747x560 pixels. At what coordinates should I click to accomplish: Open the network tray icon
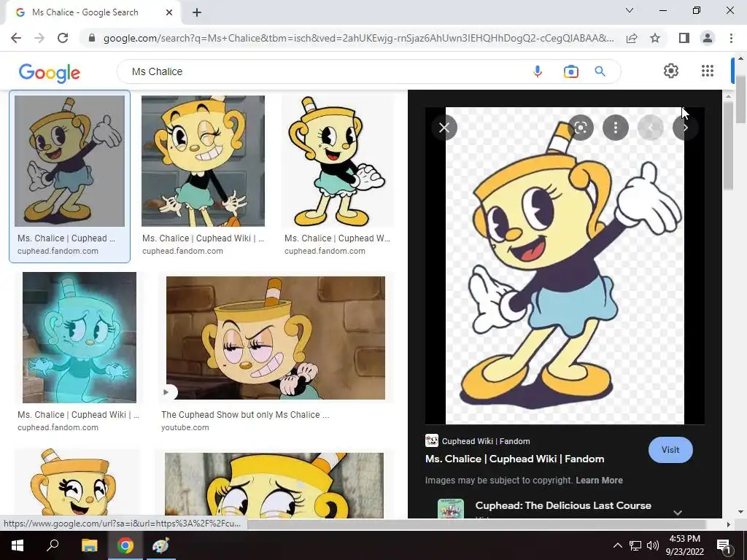tap(635, 545)
